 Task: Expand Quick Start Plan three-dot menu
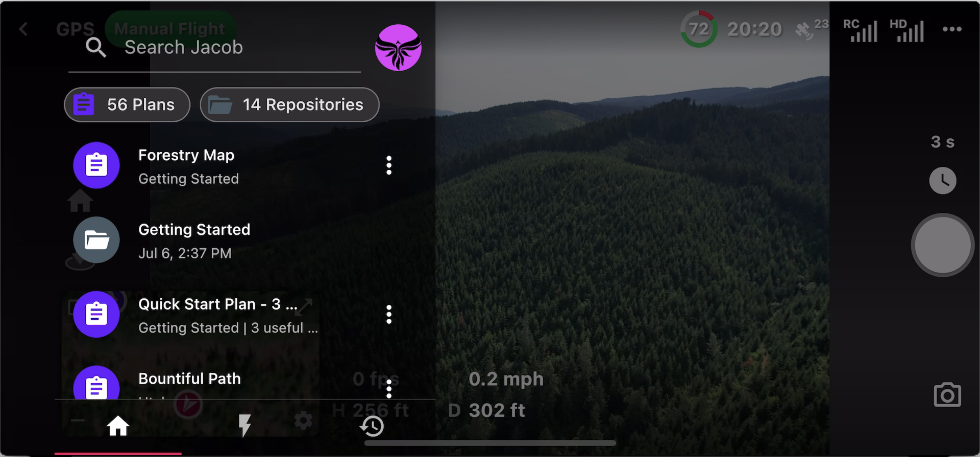tap(389, 314)
